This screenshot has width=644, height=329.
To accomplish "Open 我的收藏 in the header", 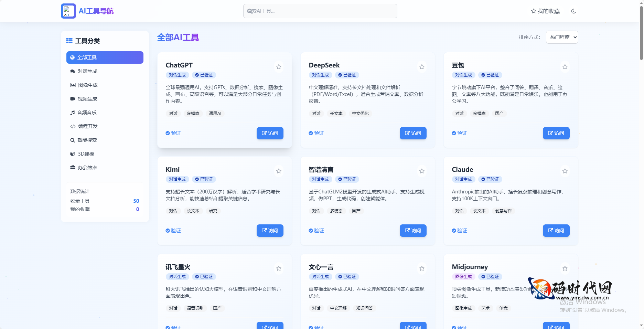I will [545, 11].
